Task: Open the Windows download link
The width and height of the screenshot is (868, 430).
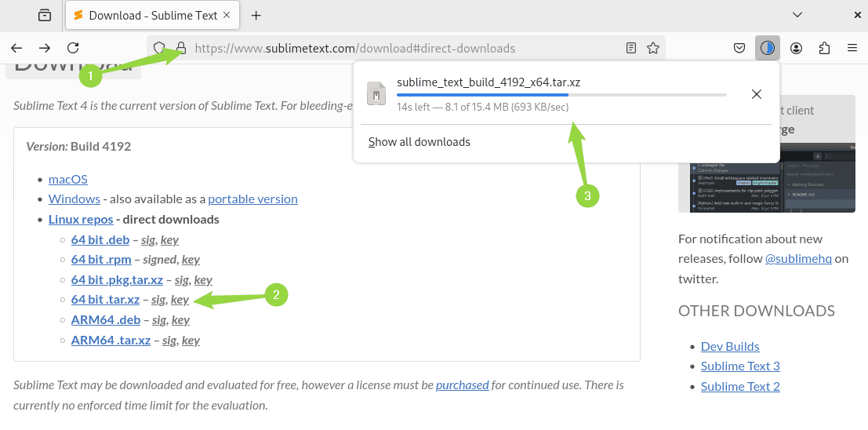Action: [74, 199]
